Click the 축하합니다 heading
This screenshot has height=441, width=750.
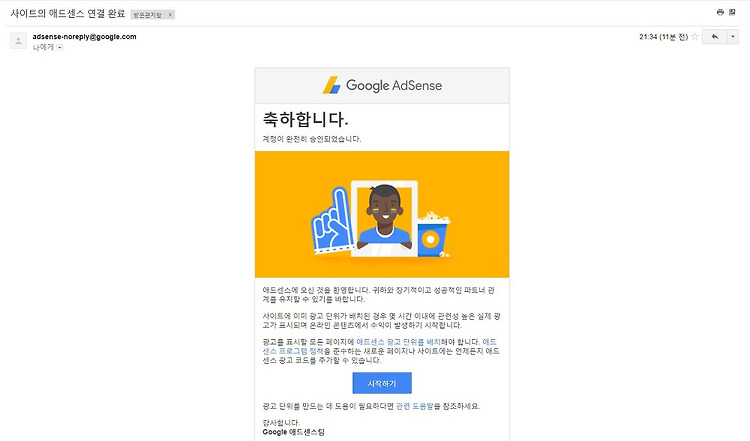tap(305, 119)
